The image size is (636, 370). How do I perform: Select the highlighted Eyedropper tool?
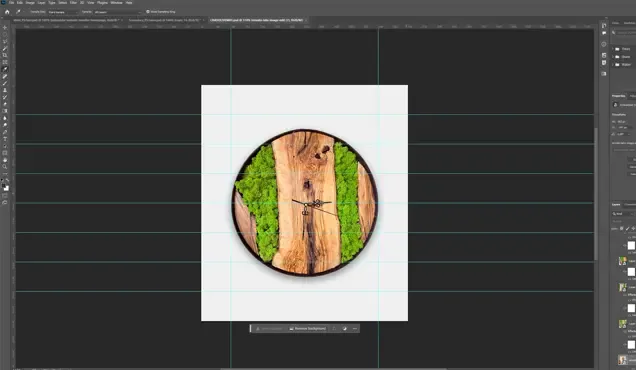[x=5, y=69]
